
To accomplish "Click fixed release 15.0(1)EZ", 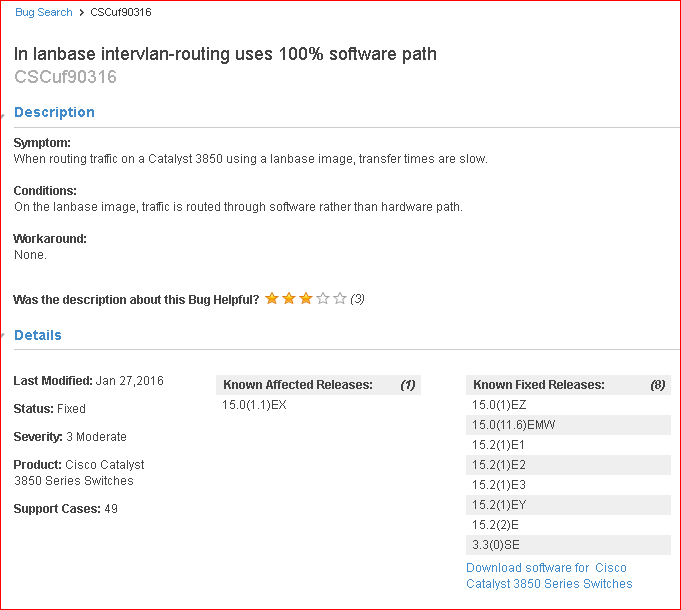I will pyautogui.click(x=499, y=404).
